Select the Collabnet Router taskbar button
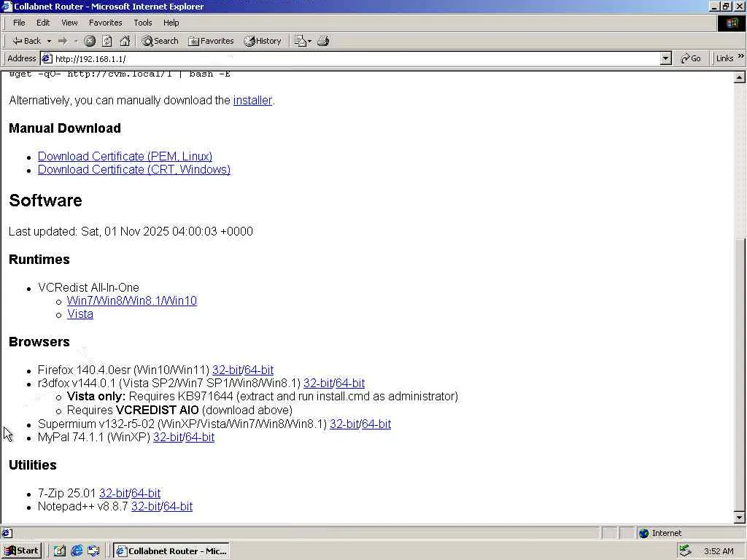Viewport: 747px width, 560px height. 171,551
